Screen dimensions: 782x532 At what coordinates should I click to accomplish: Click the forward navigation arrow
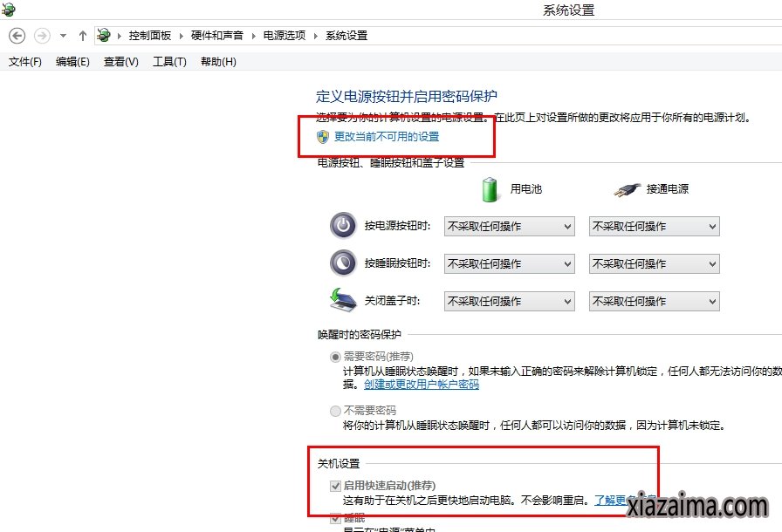[x=41, y=36]
